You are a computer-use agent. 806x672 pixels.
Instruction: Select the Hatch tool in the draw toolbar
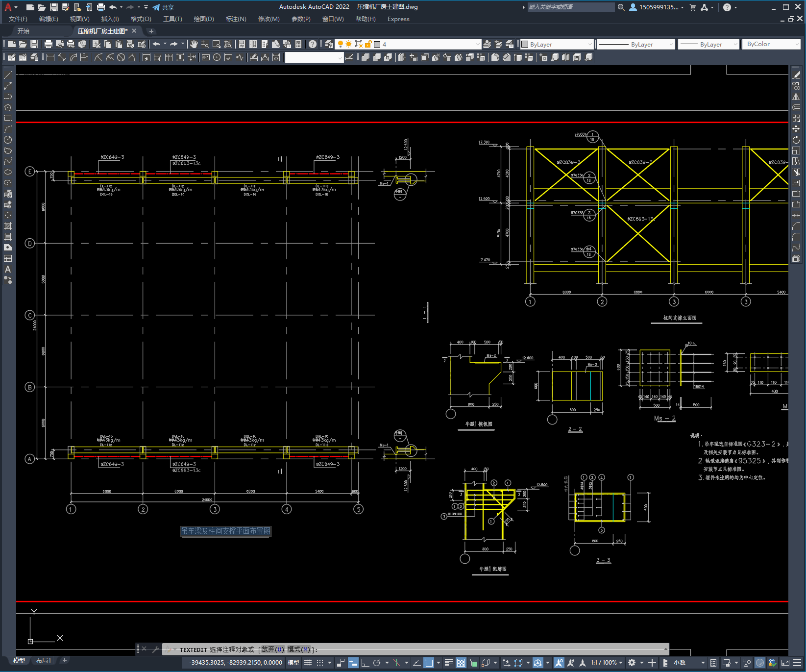coord(8,226)
